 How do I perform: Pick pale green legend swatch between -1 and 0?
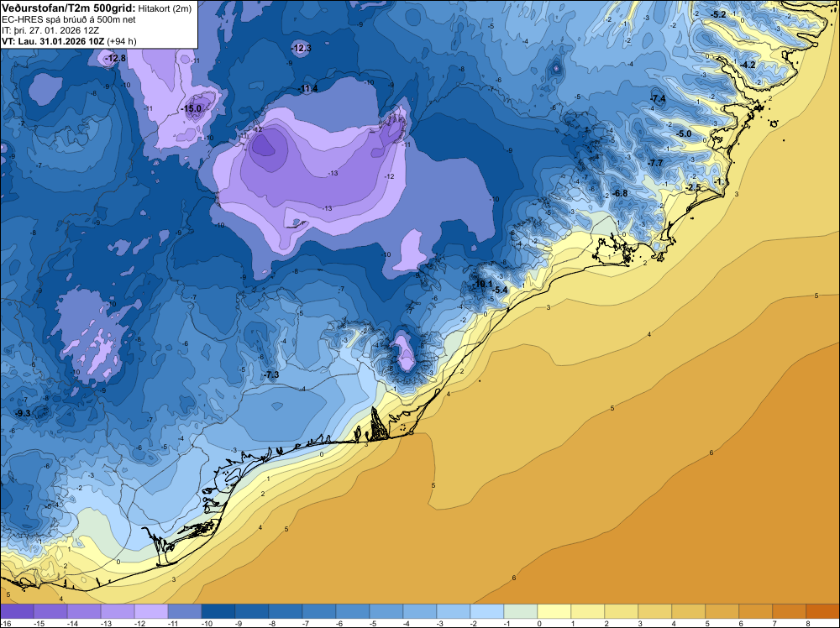click(521, 610)
